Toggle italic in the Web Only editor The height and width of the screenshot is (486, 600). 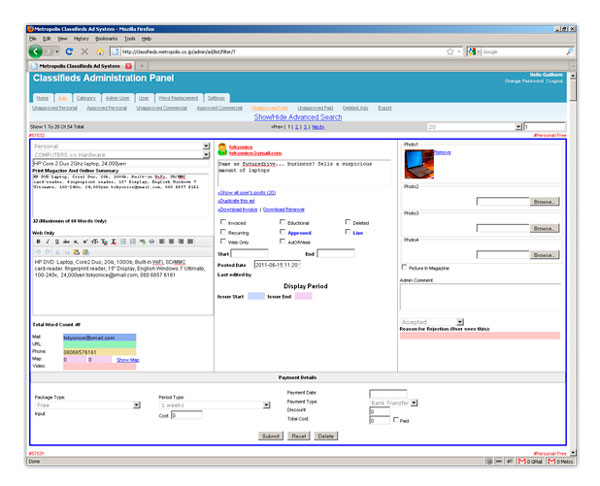(46, 241)
